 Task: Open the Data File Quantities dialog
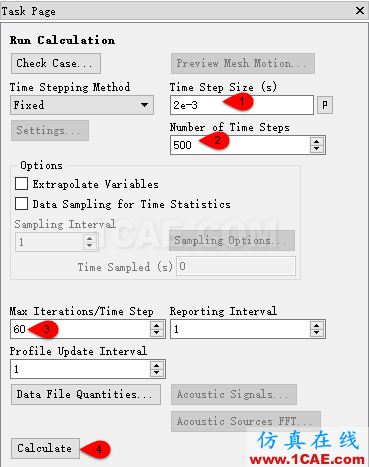(x=86, y=394)
